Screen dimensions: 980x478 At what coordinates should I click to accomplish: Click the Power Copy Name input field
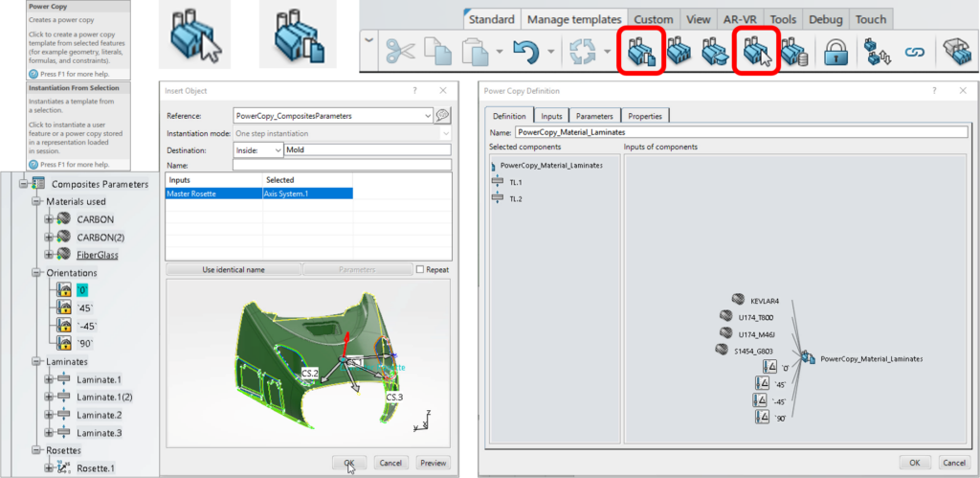click(741, 132)
